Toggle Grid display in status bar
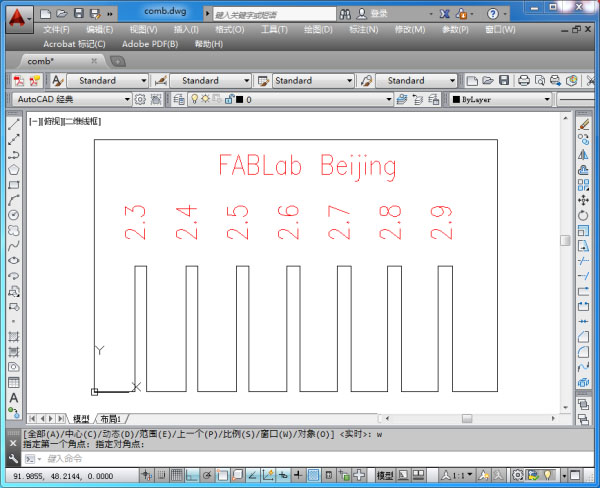This screenshot has width=600, height=488. (x=176, y=475)
